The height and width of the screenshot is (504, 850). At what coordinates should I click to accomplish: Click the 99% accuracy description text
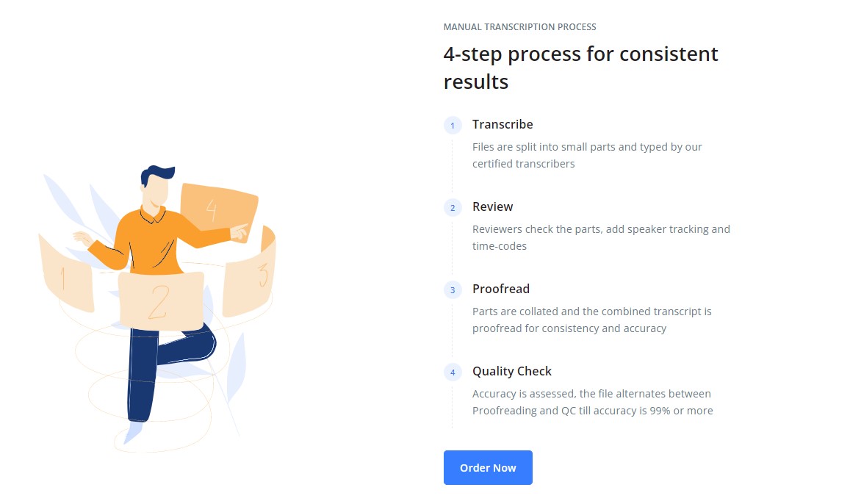tap(593, 402)
